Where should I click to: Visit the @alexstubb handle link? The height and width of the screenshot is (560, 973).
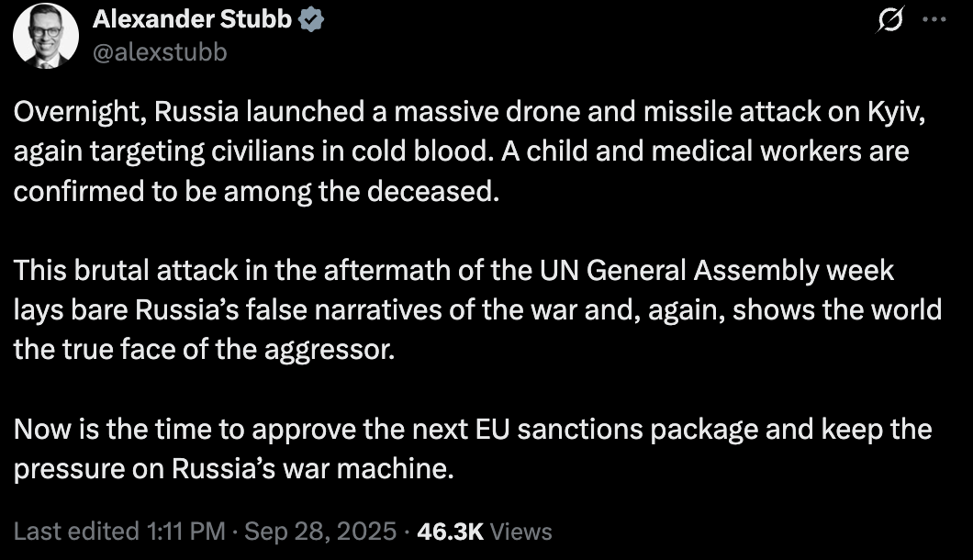tap(159, 52)
